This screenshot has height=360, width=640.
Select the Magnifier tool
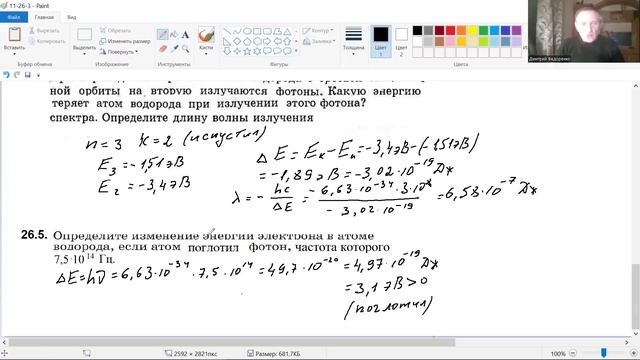click(186, 49)
